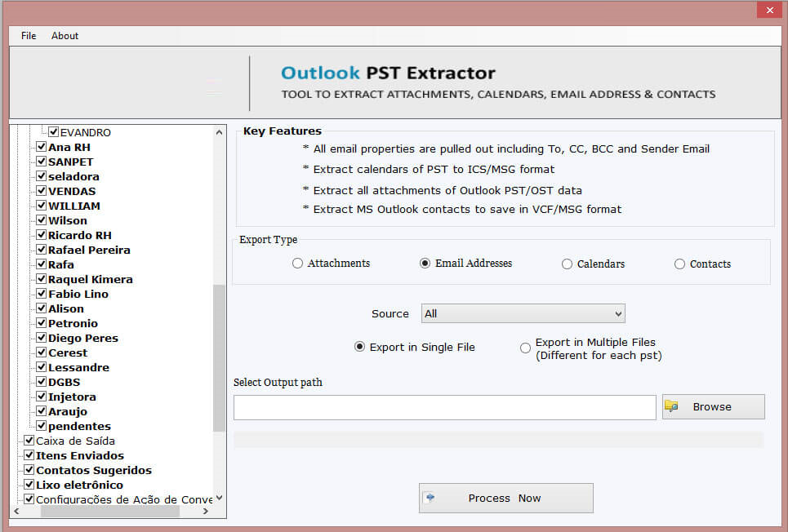Select the Itens Enviados folder name
Image resolution: width=788 pixels, height=532 pixels.
pos(80,455)
